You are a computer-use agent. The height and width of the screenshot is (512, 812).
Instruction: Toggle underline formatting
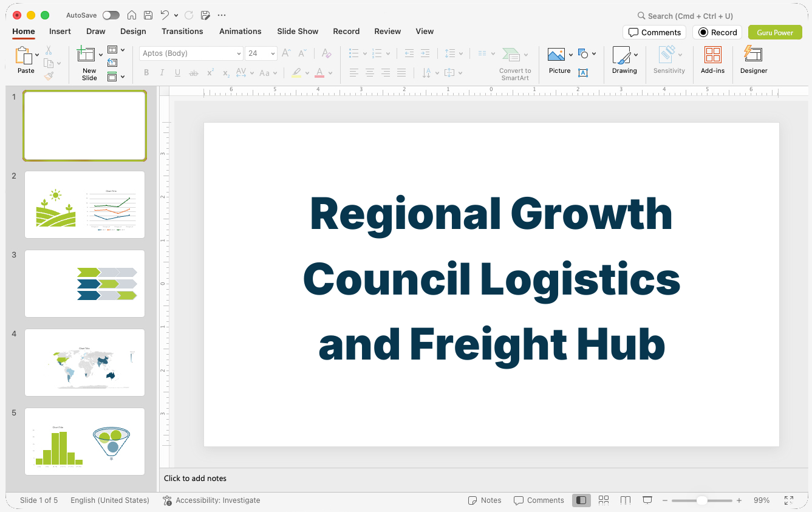click(177, 73)
